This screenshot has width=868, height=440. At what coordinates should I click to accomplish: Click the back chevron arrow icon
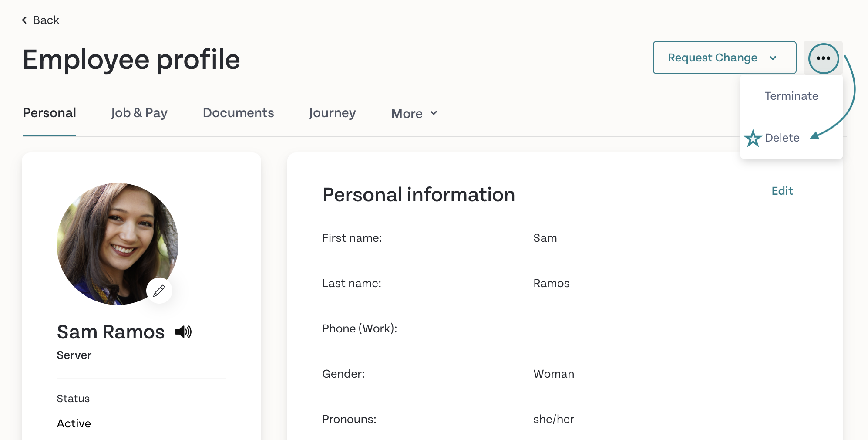click(24, 20)
